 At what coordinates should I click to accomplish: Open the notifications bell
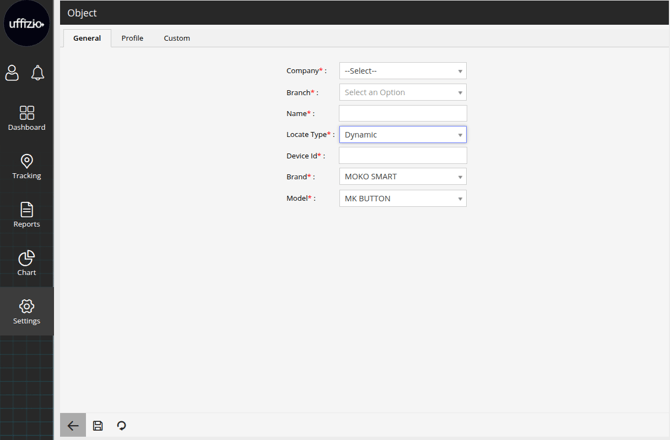click(38, 73)
